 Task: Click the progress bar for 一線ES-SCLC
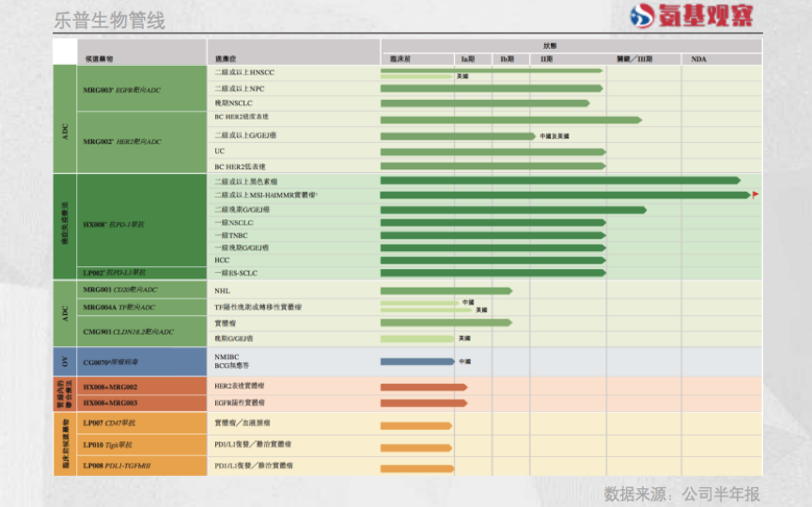click(x=493, y=273)
